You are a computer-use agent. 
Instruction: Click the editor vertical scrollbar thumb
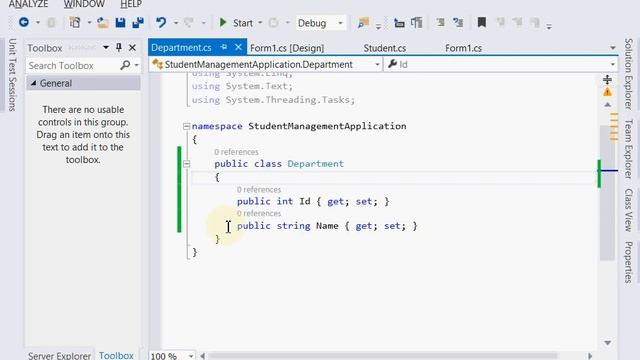click(x=607, y=192)
